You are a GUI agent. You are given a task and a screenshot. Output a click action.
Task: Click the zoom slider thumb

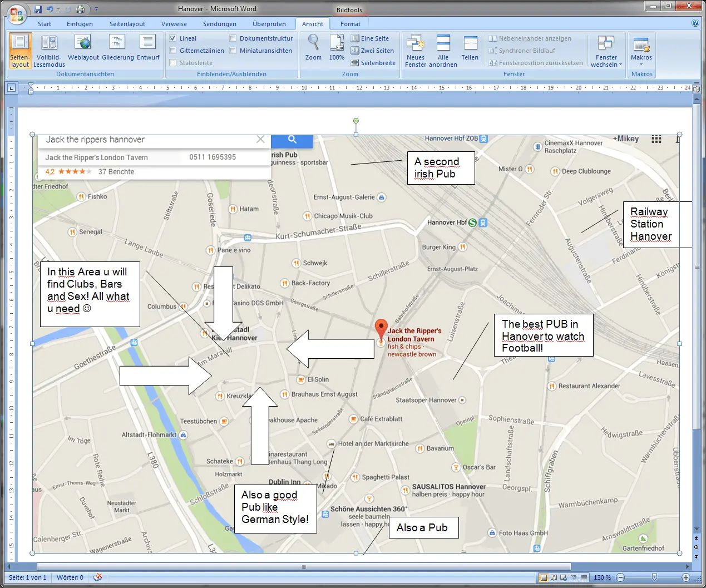pyautogui.click(x=654, y=577)
